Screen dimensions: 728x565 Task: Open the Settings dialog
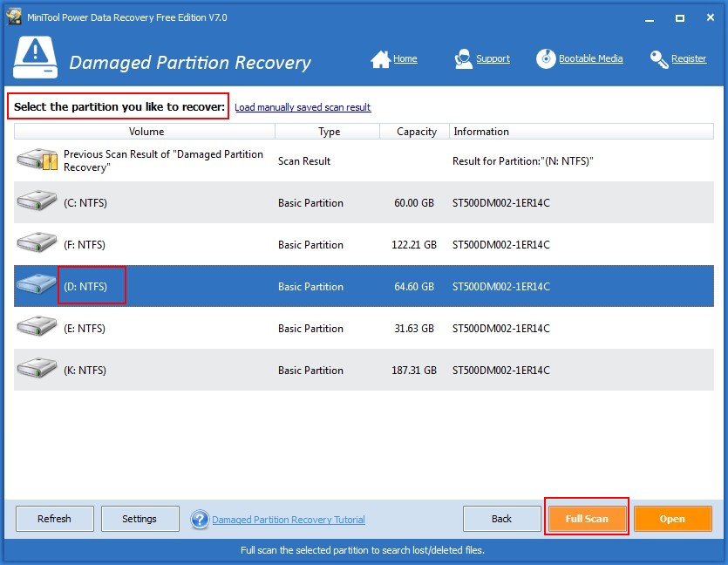139,518
